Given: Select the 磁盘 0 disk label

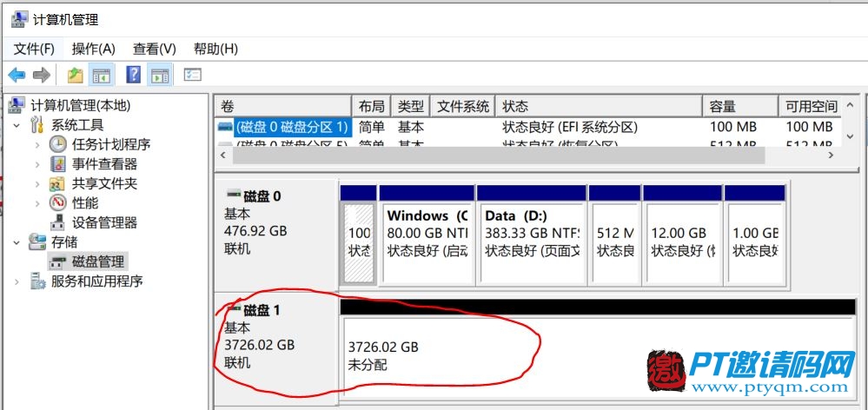Looking at the screenshot, I should (x=262, y=195).
